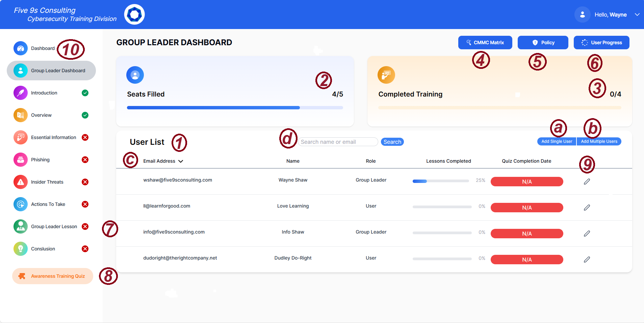644x323 pixels.
Task: Click the N/A quiz badge for Love Learning
Action: coord(527,208)
